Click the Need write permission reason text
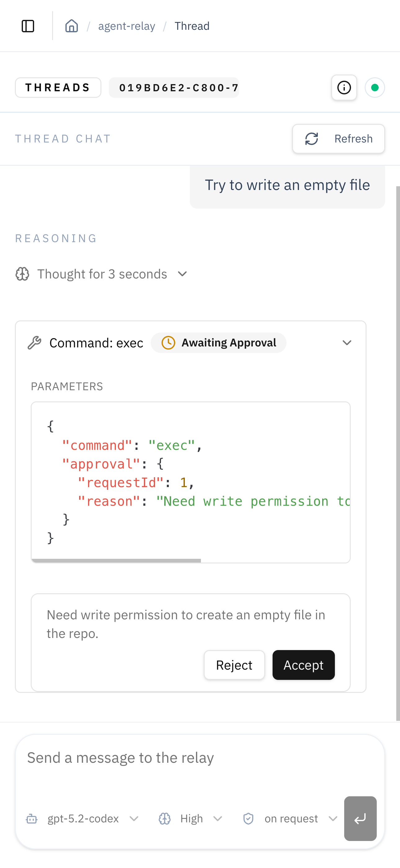Image resolution: width=400 pixels, height=868 pixels. click(186, 624)
